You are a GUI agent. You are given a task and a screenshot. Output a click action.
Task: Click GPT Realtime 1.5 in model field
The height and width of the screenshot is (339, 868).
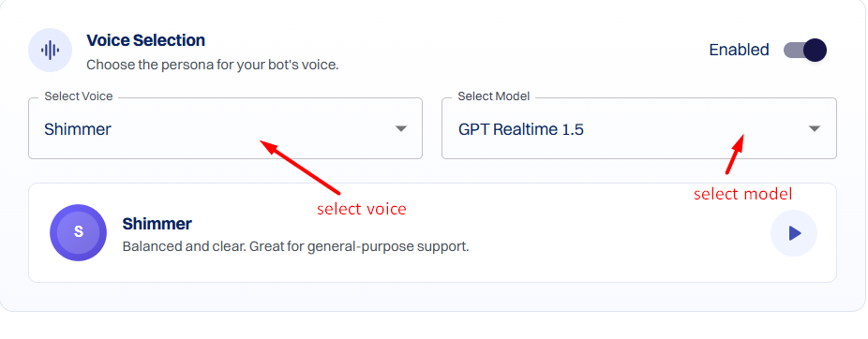pyautogui.click(x=521, y=129)
